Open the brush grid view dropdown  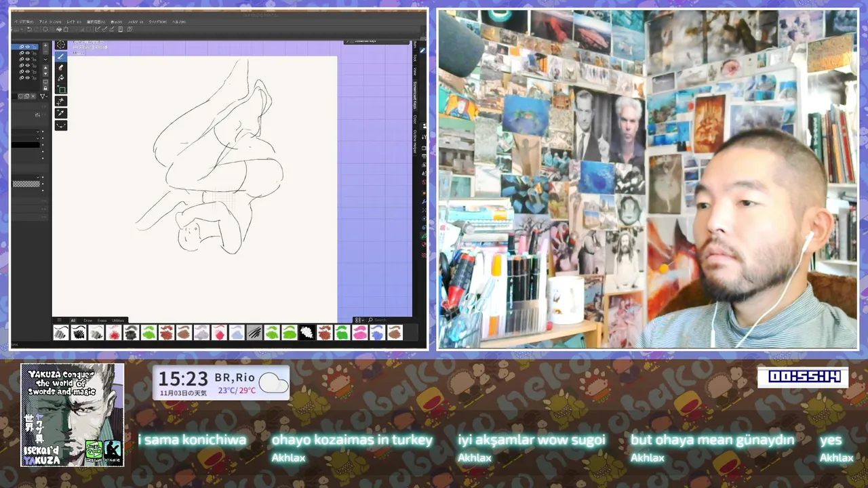coord(359,320)
